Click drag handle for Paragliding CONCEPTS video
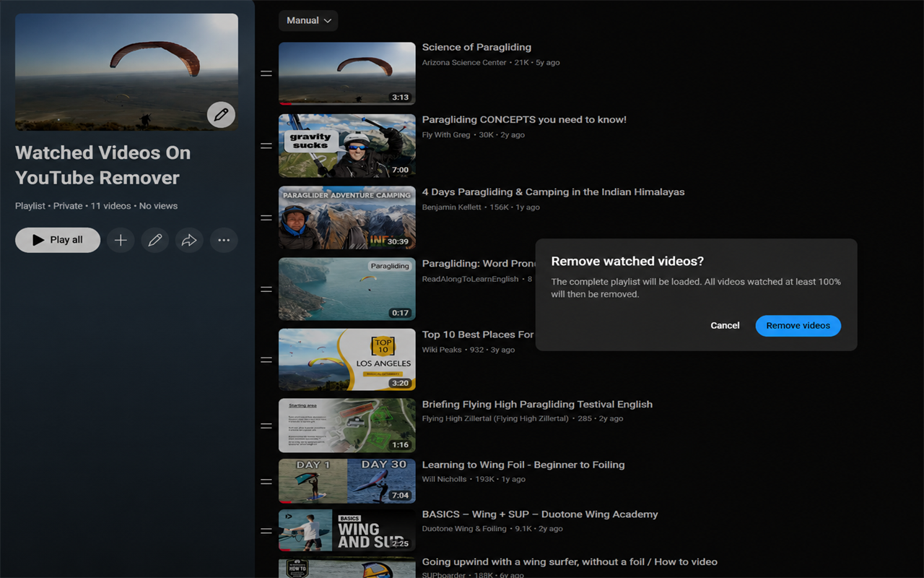924x578 pixels. point(266,146)
